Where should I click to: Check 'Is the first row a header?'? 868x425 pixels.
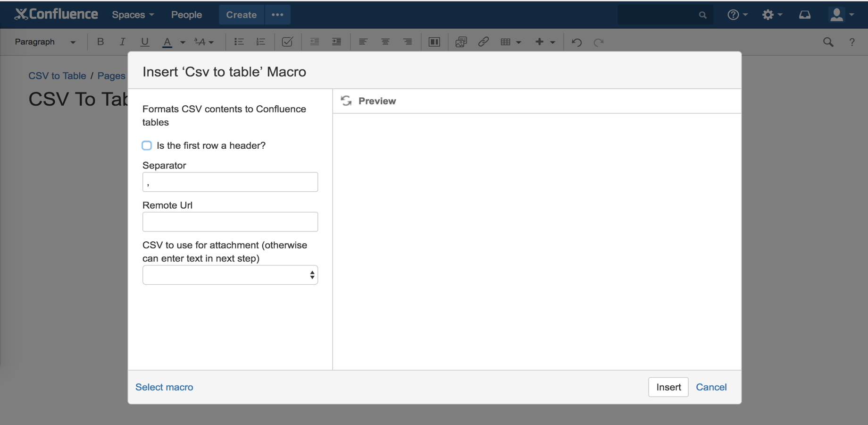click(x=147, y=145)
